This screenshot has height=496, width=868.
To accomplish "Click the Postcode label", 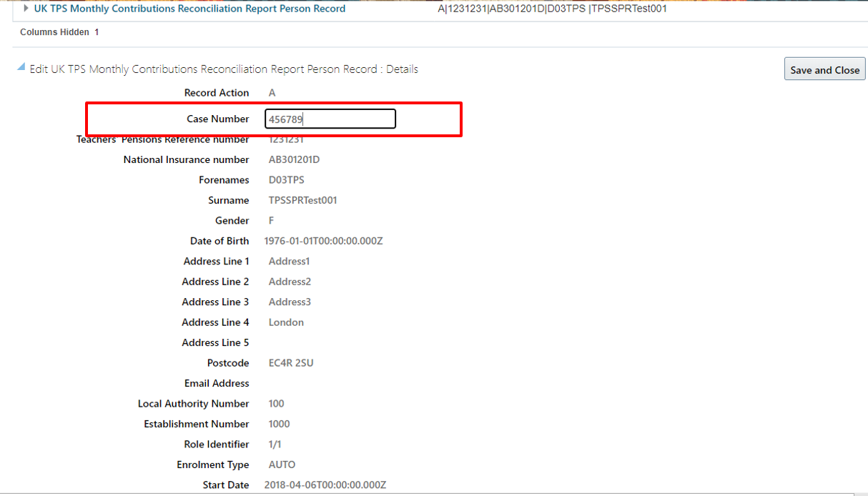I will coord(228,363).
